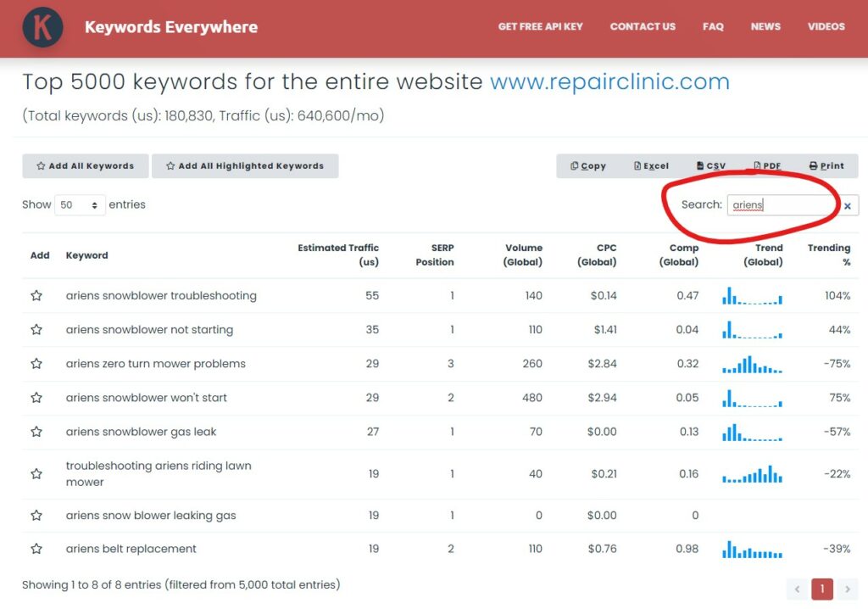Open trend chart for ariens belt replacement

click(753, 549)
